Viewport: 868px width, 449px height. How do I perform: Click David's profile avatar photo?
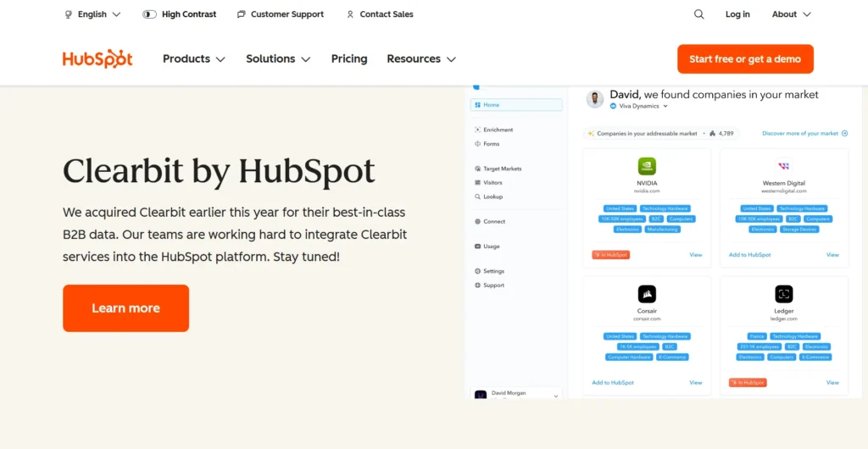click(595, 99)
